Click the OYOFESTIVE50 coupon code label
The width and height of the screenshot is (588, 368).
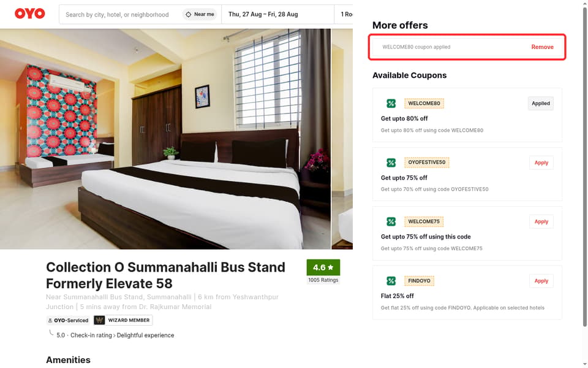tap(427, 163)
